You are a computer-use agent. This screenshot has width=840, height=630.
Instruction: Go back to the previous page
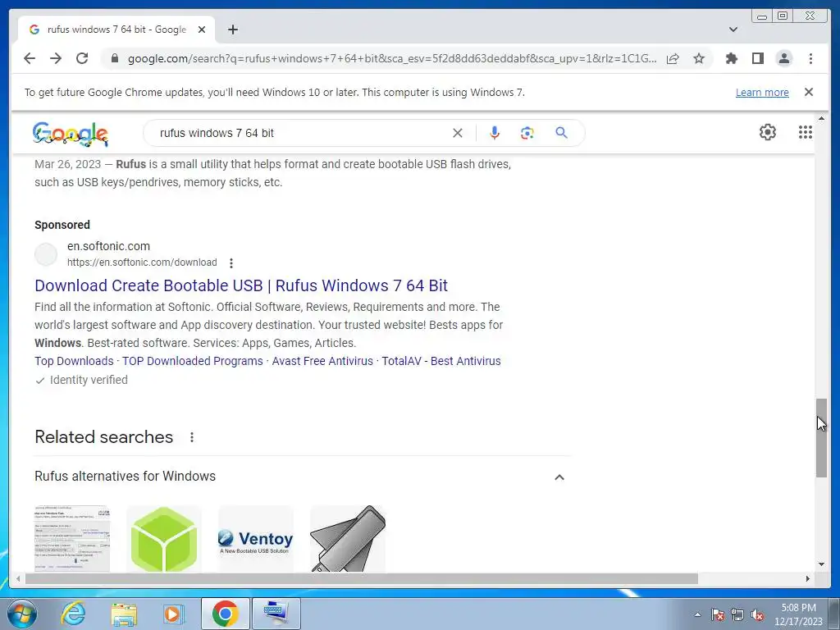30,58
